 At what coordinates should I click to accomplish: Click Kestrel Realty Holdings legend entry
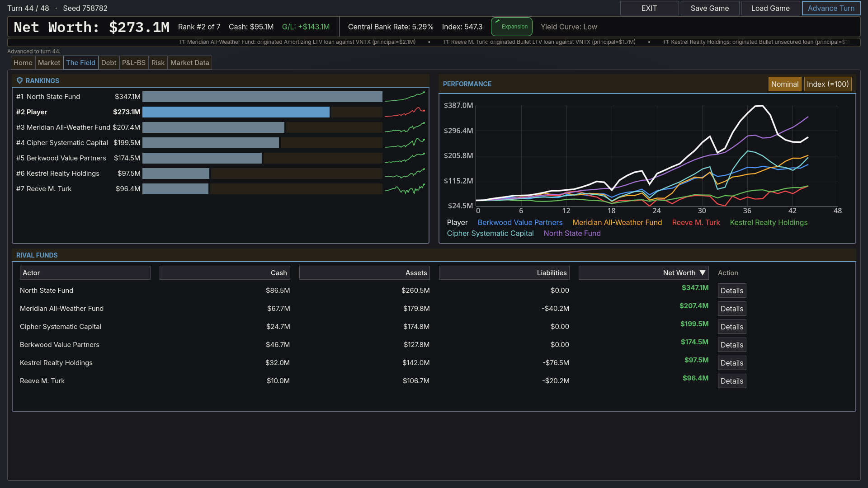tap(769, 222)
